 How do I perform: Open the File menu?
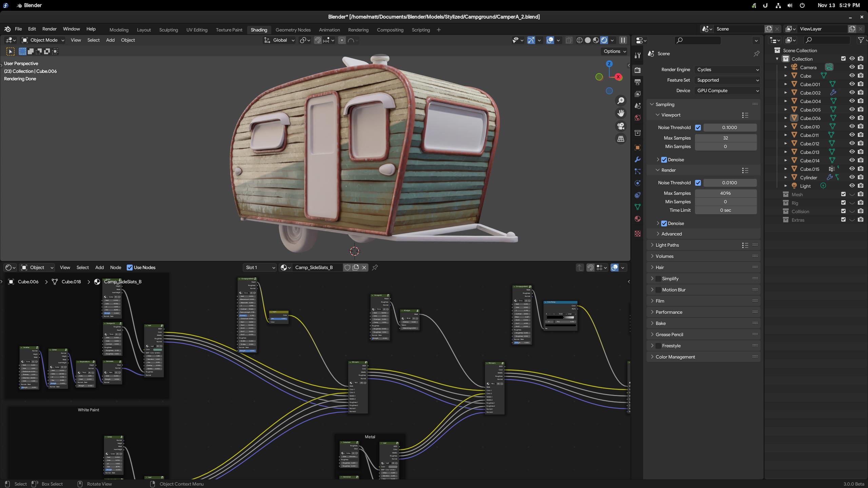click(x=18, y=29)
